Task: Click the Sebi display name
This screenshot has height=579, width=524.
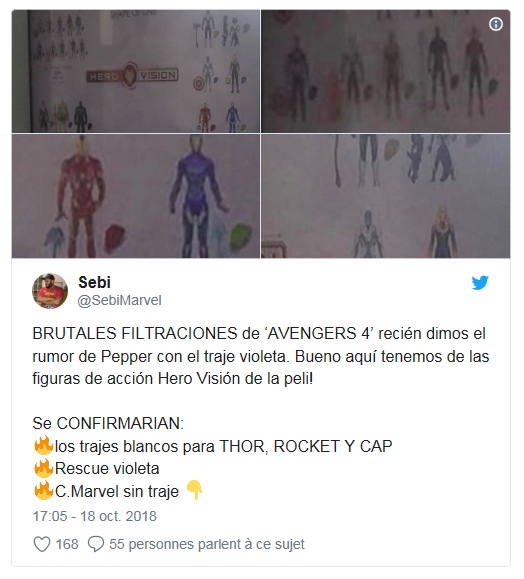Action: (x=94, y=282)
